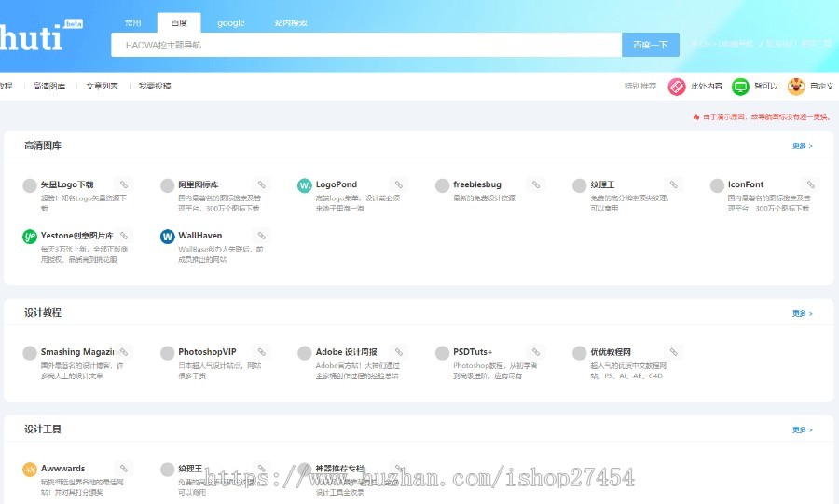Screen dimensions: 839x504
Task: Open the 高清图库 navigation menu item
Action: [x=49, y=86]
